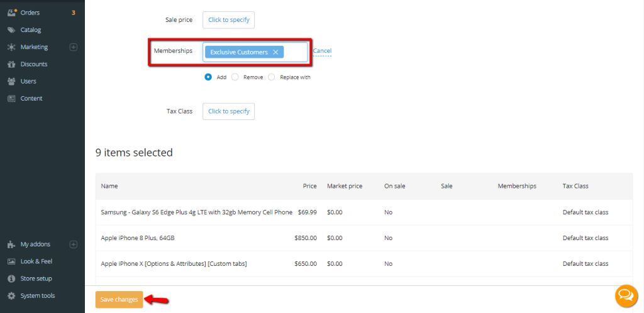Select the Add radio option
Screen dimensions: 644x313
208,77
